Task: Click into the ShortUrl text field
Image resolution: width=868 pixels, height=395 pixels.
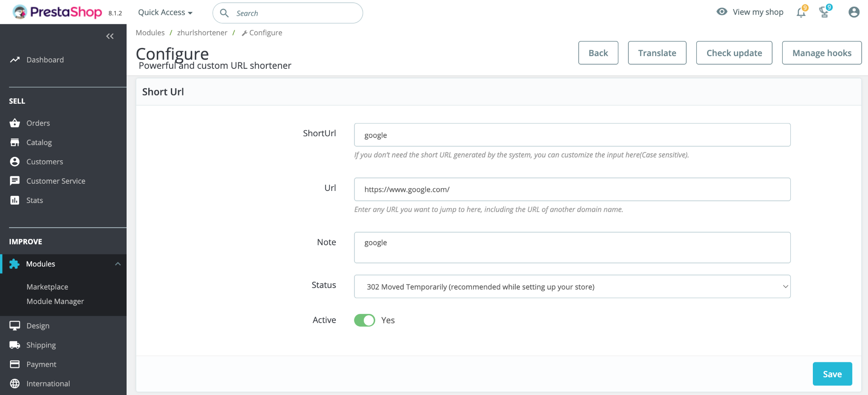Action: pos(572,135)
